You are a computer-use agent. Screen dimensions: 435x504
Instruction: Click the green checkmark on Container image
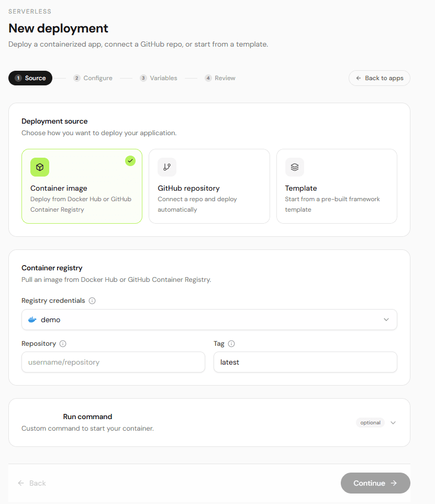pyautogui.click(x=130, y=161)
